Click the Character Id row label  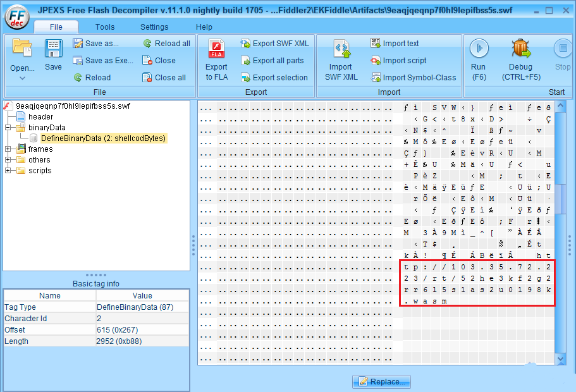26,319
